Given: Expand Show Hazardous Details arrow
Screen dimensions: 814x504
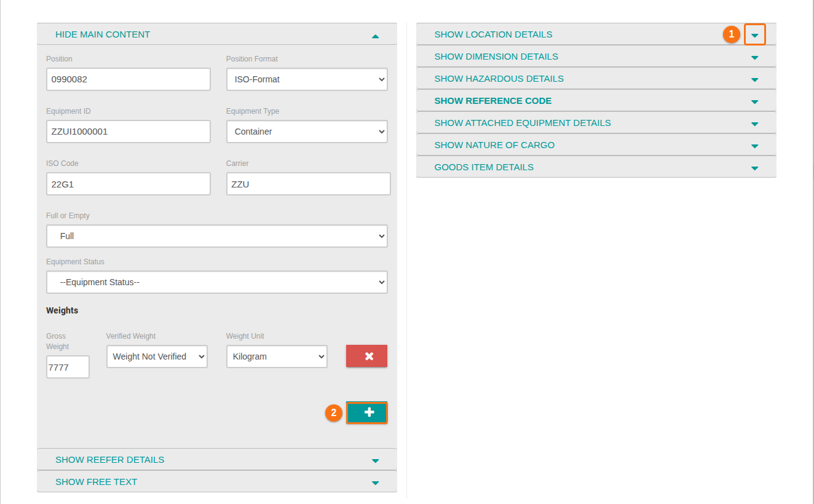Looking at the screenshot, I should click(x=754, y=80).
